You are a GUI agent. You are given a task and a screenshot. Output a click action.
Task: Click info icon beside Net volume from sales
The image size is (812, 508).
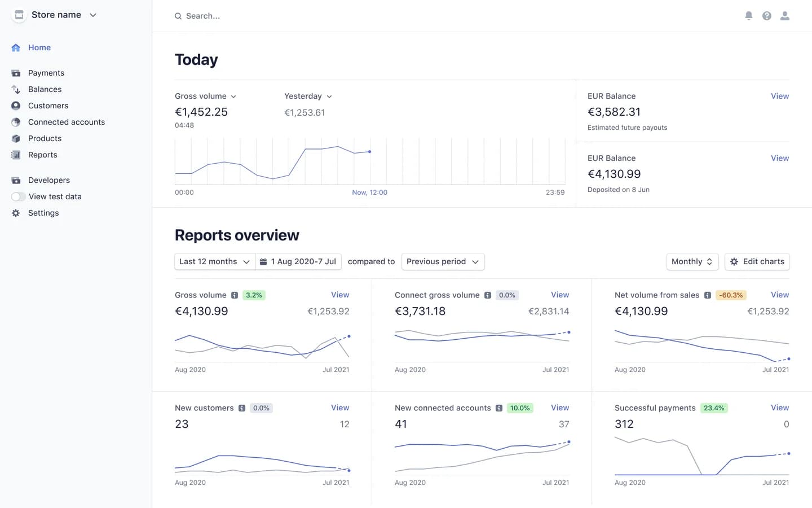708,295
